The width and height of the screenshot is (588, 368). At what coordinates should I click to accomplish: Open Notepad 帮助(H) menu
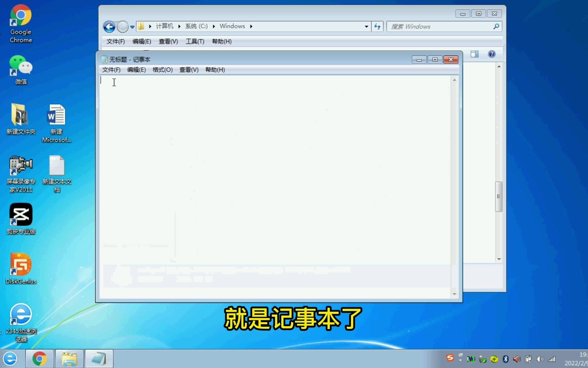pyautogui.click(x=215, y=70)
